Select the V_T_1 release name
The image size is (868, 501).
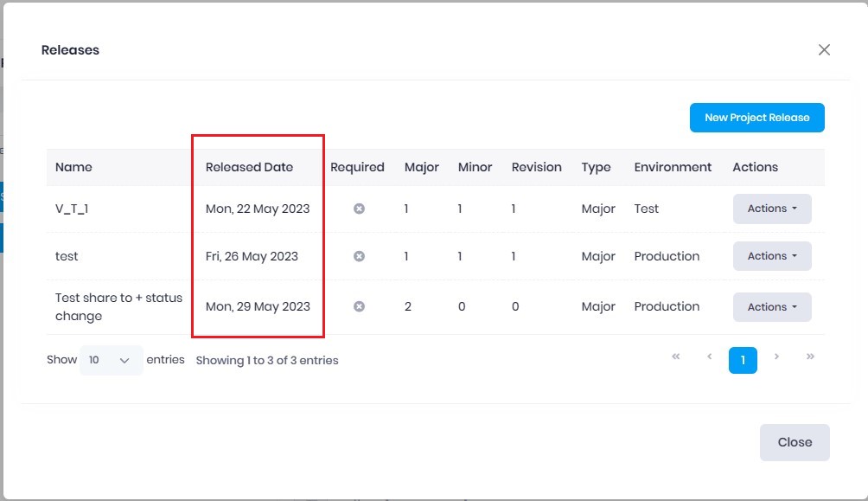coord(73,209)
